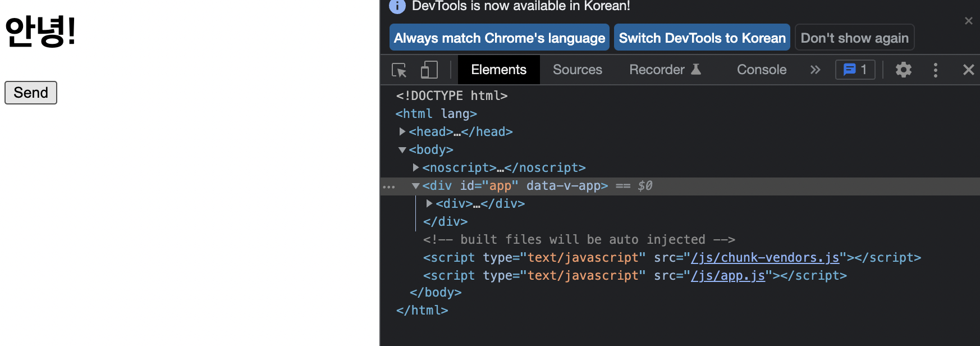Click the 안녕! heading text

40,31
